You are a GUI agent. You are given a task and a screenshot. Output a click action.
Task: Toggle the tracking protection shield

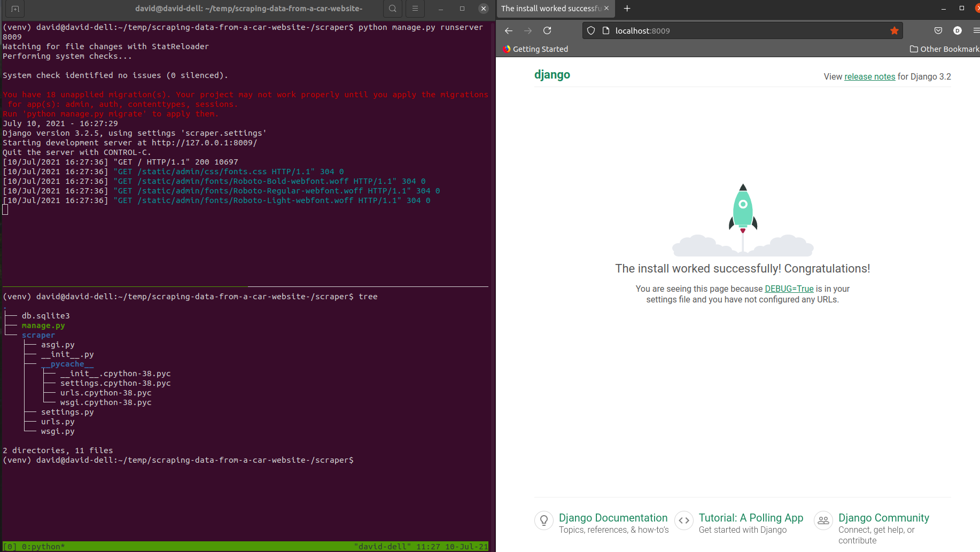590,30
